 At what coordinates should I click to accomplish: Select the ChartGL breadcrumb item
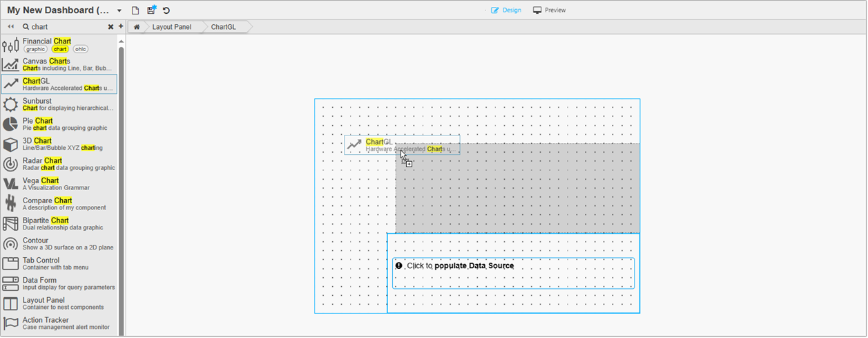click(x=223, y=27)
